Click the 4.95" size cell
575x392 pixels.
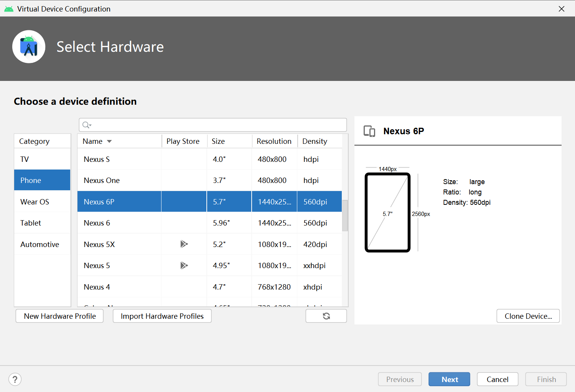(221, 265)
